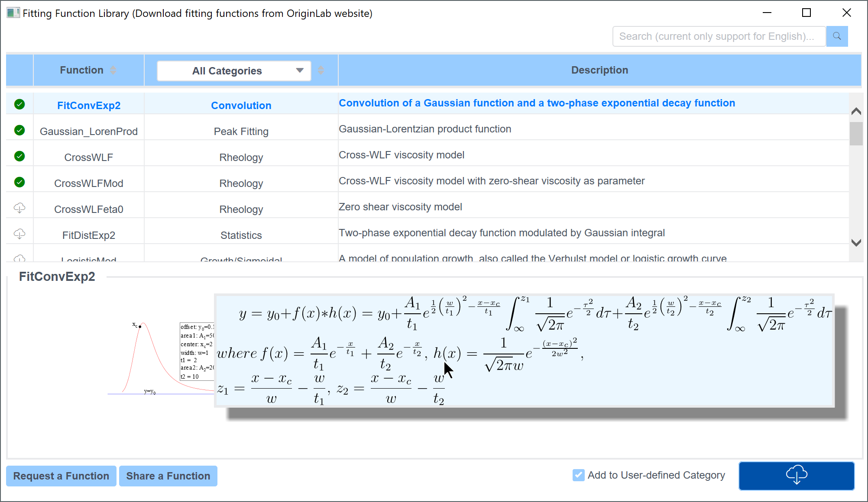Select the CrossWLFeta0 function name
Image resolution: width=868 pixels, height=502 pixels.
tap(89, 209)
